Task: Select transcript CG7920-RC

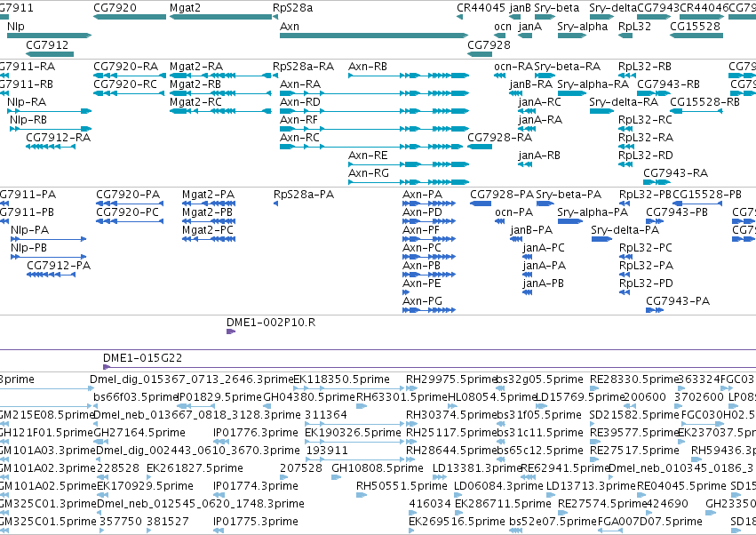Action: [125, 84]
